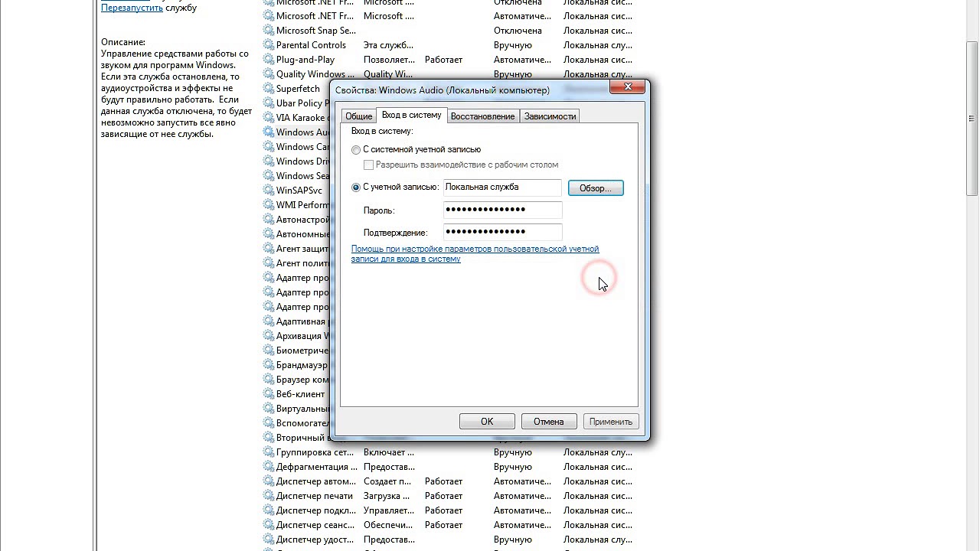Viewport: 980px width, 551px height.
Task: Tick 'Разрешить взаимодействие с рабочим столом' checkbox
Action: click(369, 165)
